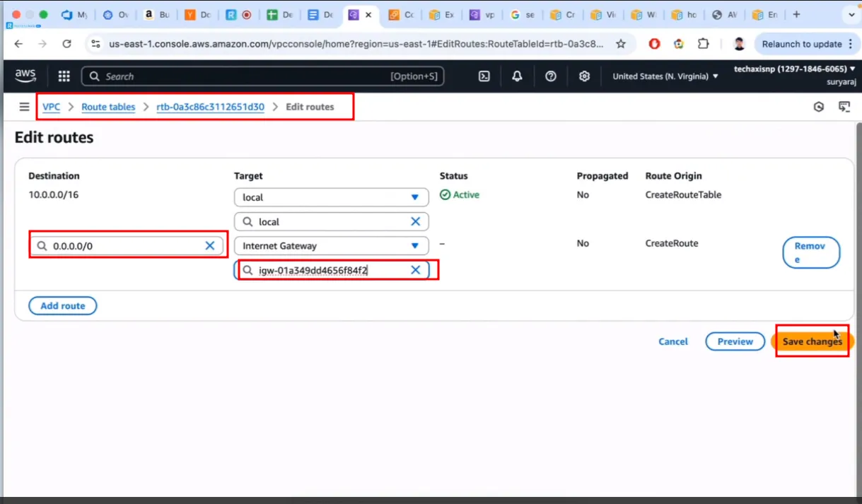Open the AWS help question-mark menu
The image size is (862, 504).
[551, 76]
